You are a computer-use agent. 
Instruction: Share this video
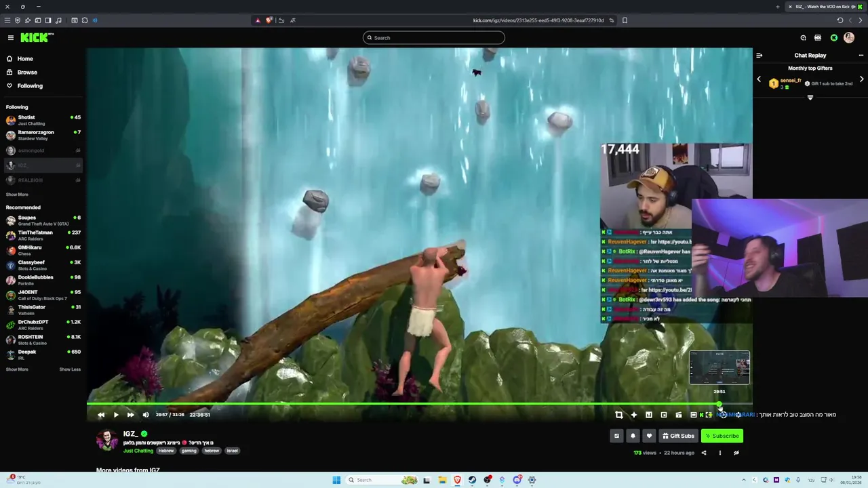pyautogui.click(x=704, y=453)
